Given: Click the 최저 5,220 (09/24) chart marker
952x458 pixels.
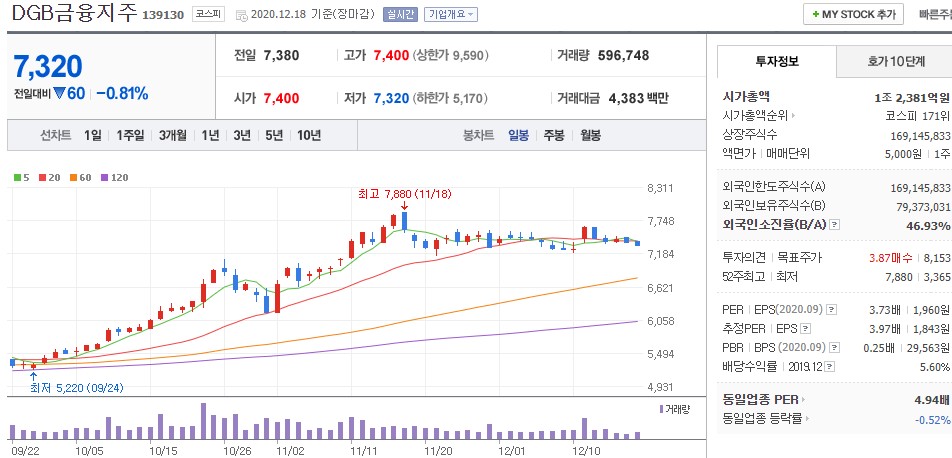Looking at the screenshot, I should click(76, 388).
